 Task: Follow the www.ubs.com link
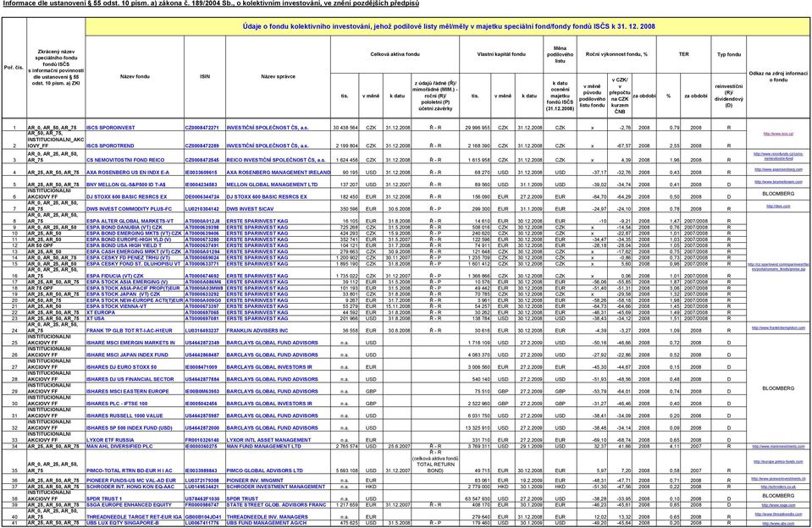[x=778, y=523]
